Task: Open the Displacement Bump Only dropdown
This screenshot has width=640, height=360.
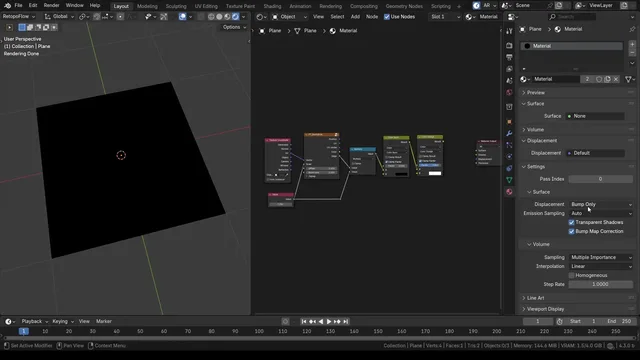Action: point(601,204)
